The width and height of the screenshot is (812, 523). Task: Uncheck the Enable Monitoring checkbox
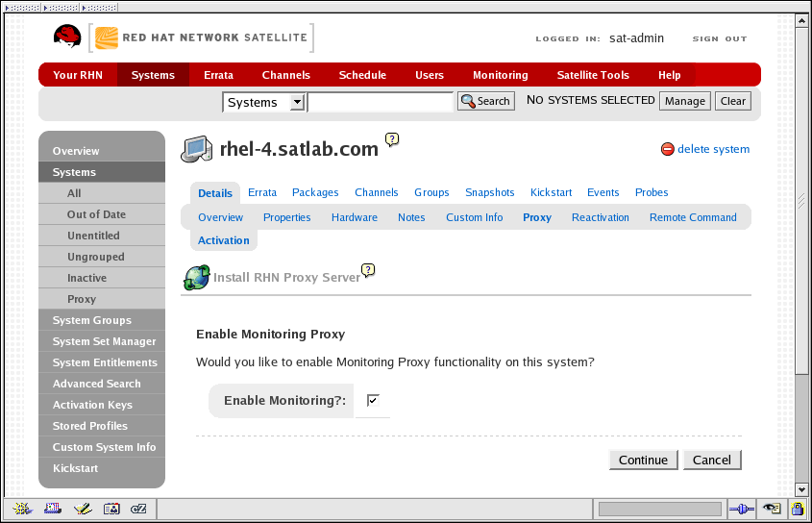click(373, 400)
